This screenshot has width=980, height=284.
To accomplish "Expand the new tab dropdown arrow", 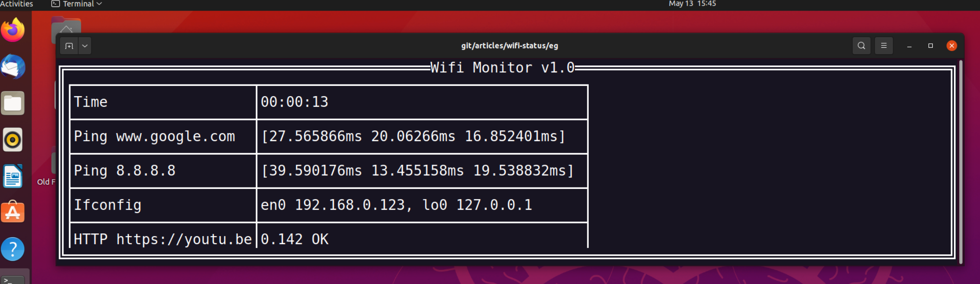I will [85, 46].
